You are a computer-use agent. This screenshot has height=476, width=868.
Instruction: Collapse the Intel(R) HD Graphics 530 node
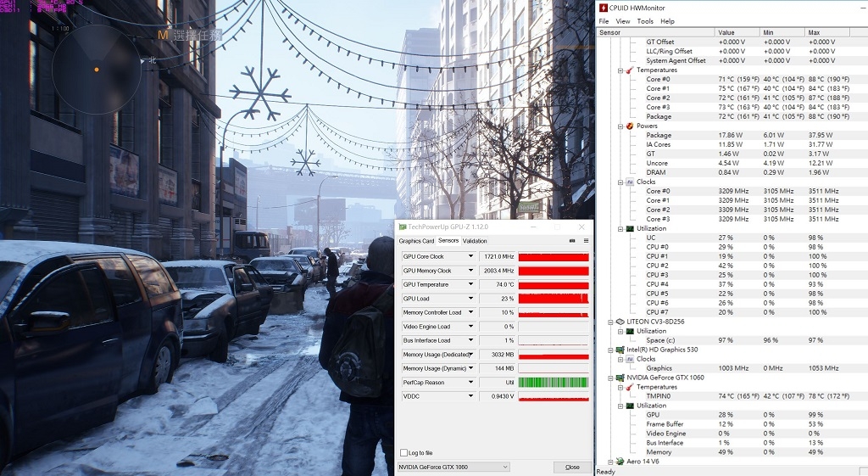[610, 350]
